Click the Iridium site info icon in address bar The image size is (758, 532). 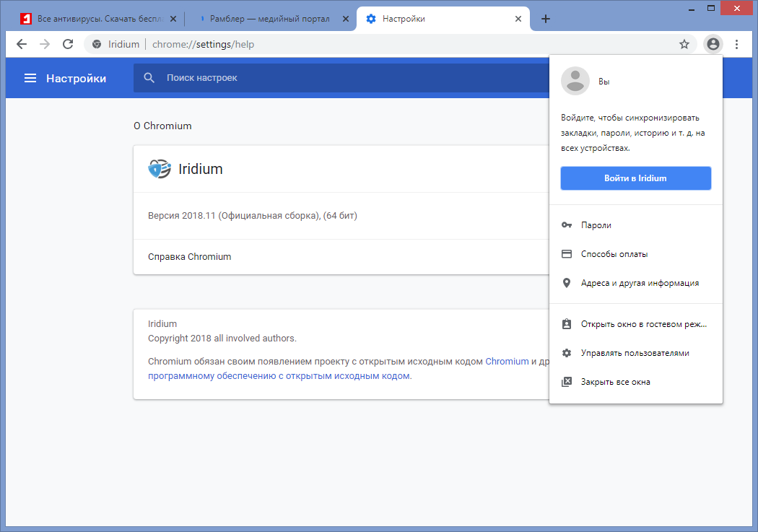[x=97, y=45]
